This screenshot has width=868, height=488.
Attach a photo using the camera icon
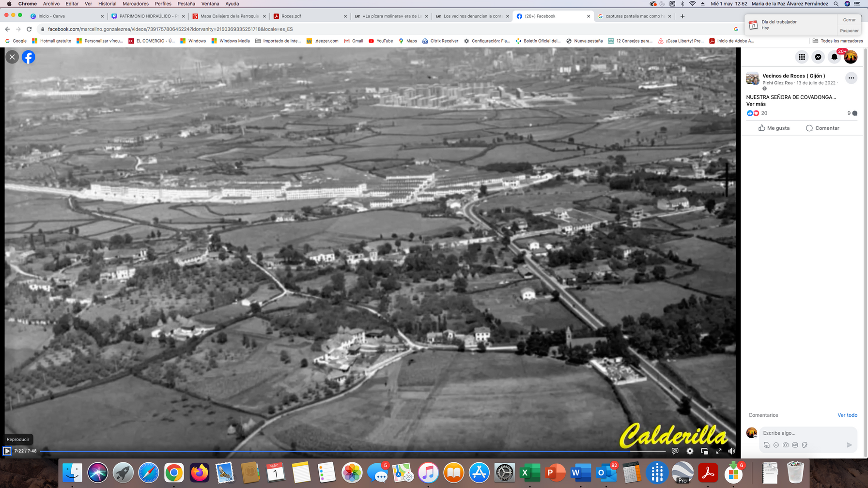[786, 445]
